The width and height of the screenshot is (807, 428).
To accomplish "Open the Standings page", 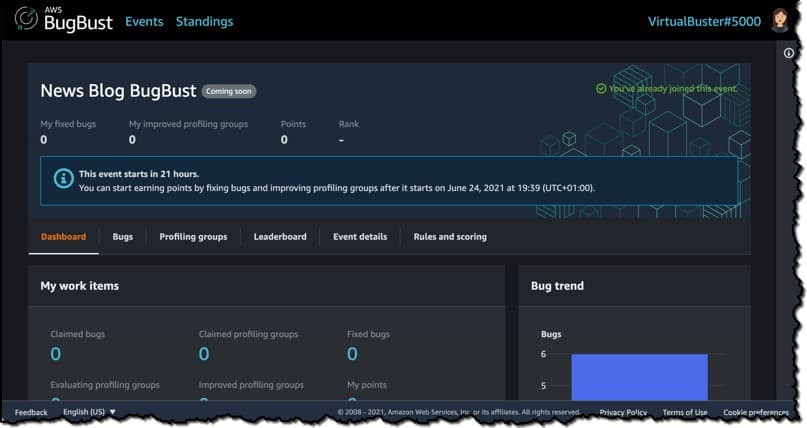I will (204, 21).
